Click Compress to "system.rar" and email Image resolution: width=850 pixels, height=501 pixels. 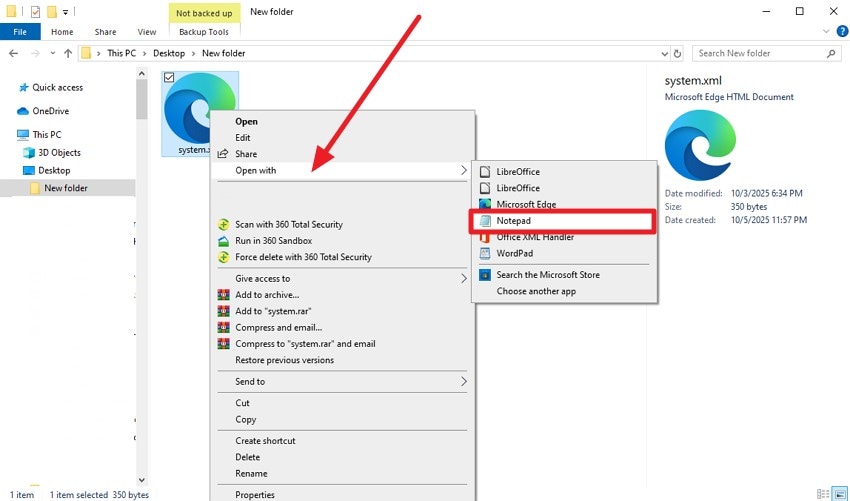[x=342, y=344]
